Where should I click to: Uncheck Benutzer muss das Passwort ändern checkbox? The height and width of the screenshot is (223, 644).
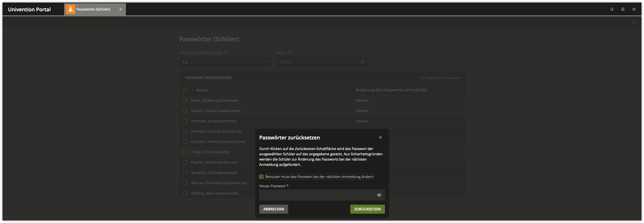click(x=261, y=177)
